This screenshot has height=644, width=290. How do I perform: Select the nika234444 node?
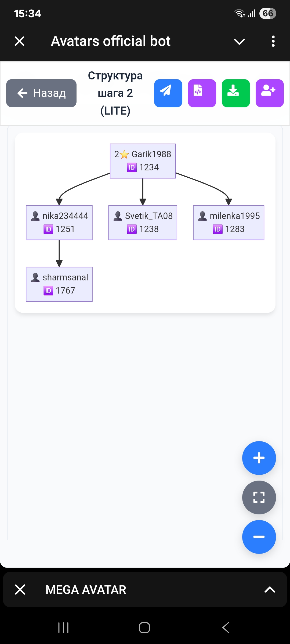(x=59, y=222)
